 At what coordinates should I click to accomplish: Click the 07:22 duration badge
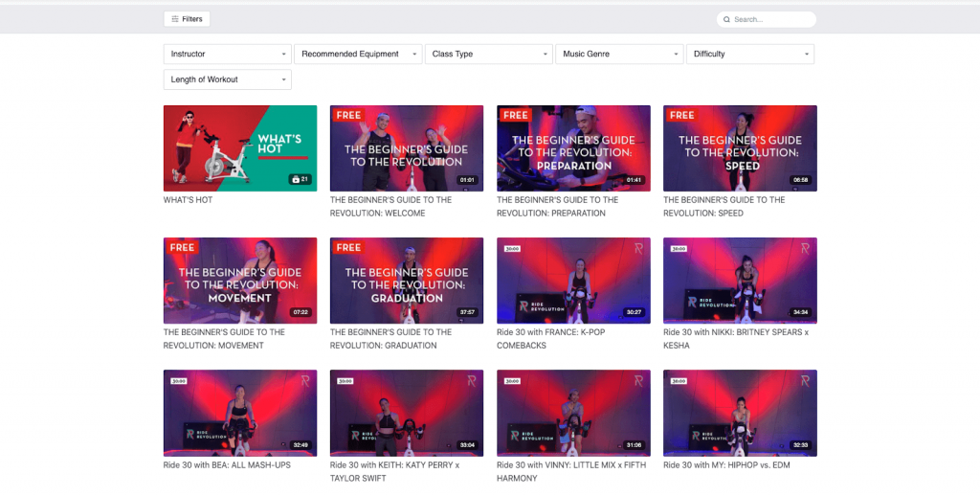(301, 312)
